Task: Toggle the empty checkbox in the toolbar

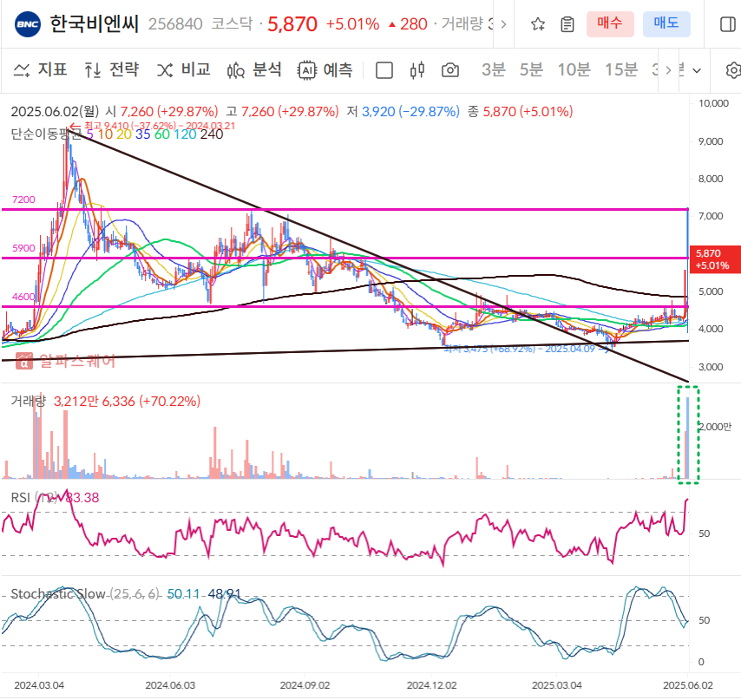Action: click(x=384, y=71)
